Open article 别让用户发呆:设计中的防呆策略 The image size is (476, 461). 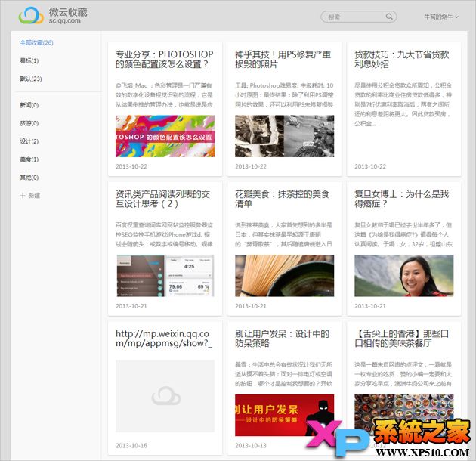click(x=282, y=339)
